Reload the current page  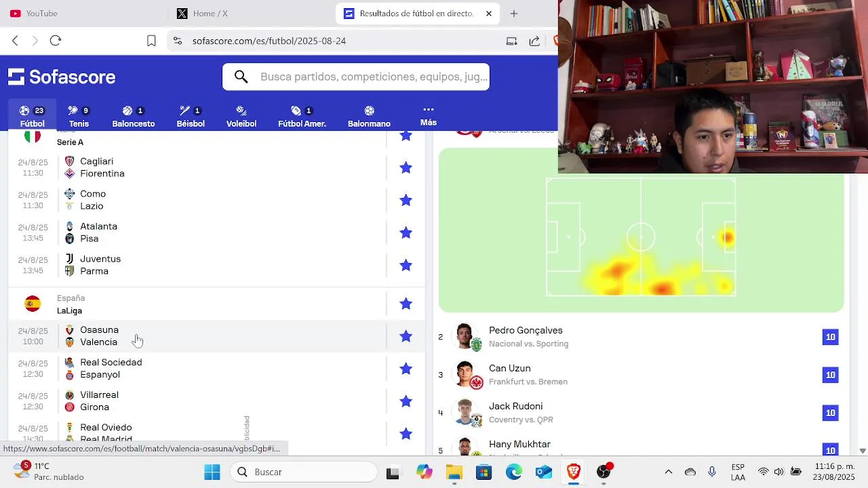(56, 41)
